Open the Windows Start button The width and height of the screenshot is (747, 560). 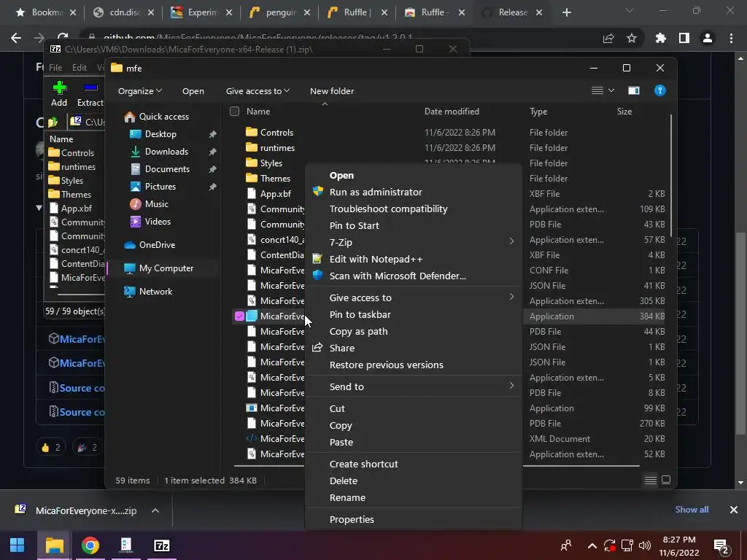pyautogui.click(x=18, y=545)
